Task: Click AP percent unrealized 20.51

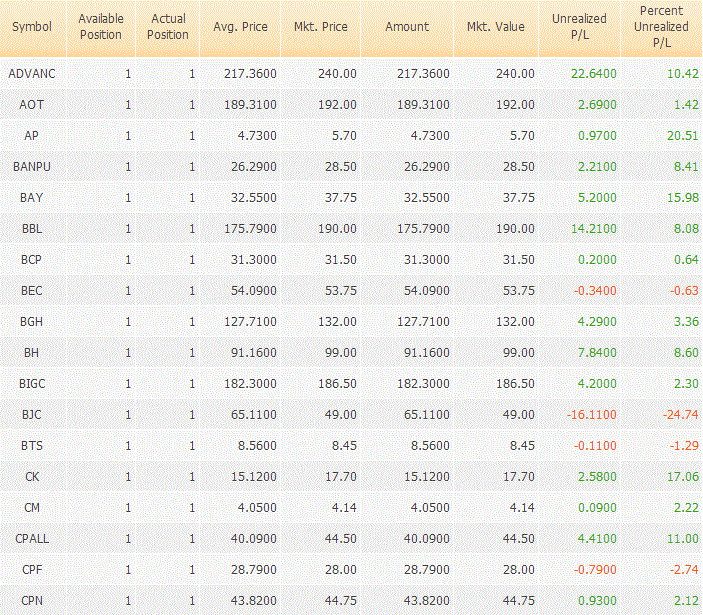Action: 683,135
